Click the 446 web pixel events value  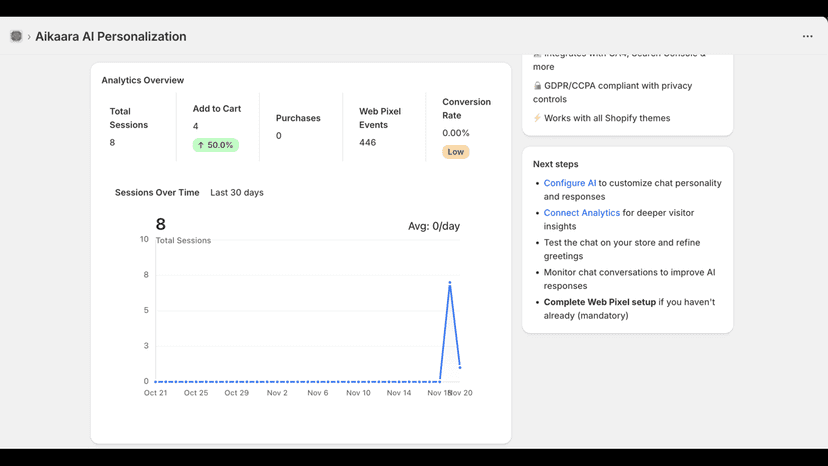coord(368,143)
